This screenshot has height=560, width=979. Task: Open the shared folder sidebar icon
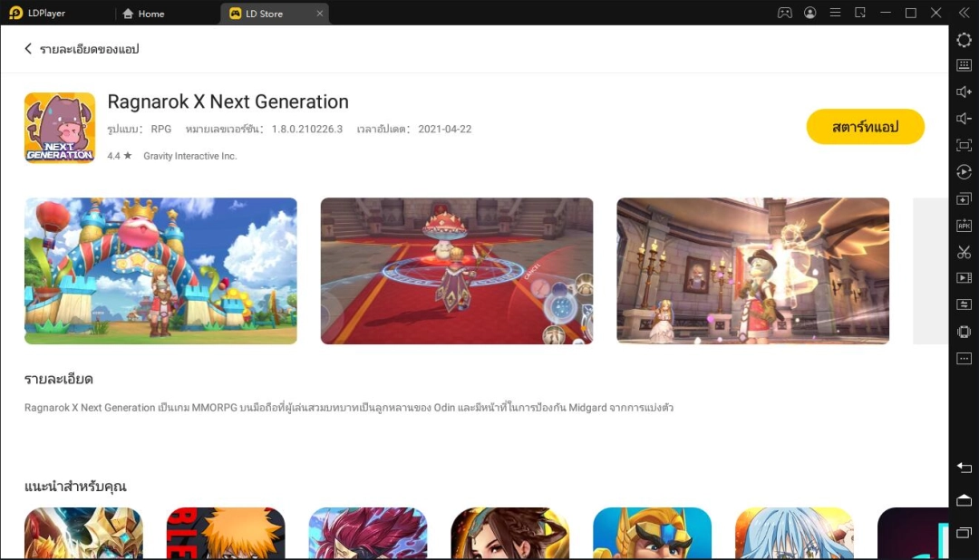pyautogui.click(x=964, y=304)
